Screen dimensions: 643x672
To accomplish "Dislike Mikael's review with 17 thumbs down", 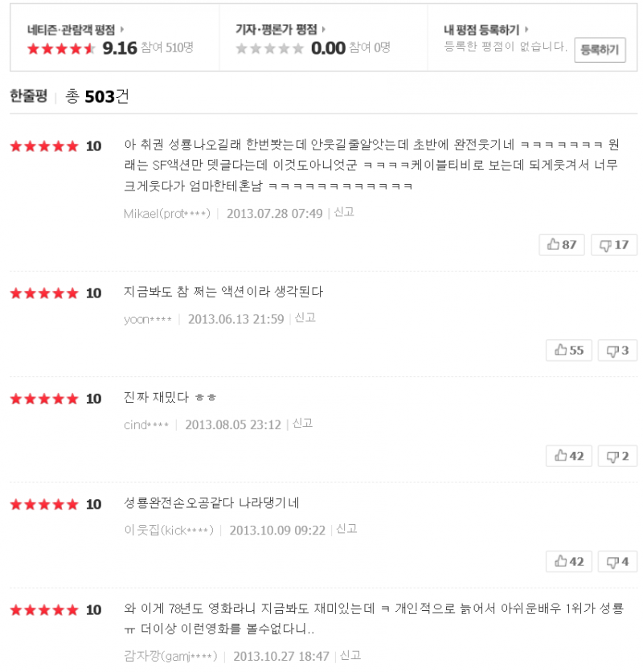I will tap(614, 244).
